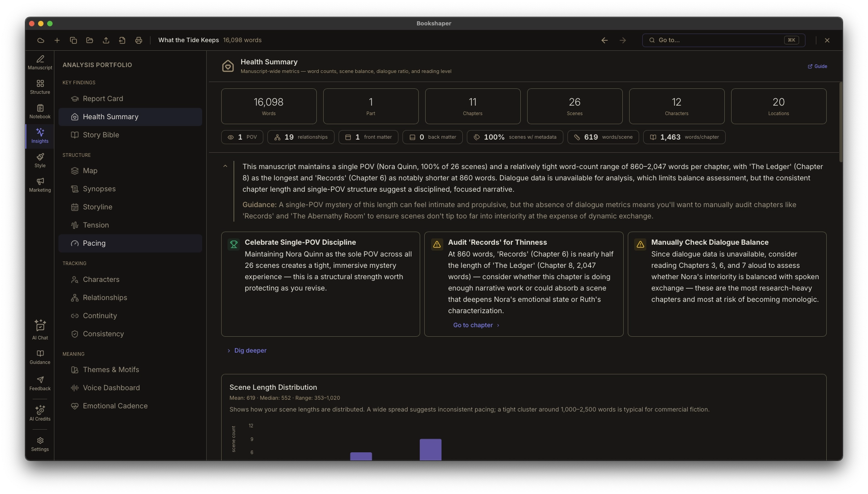Viewport: 868px width, 494px height.
Task: Follow the Go to chapter link
Action: (476, 325)
